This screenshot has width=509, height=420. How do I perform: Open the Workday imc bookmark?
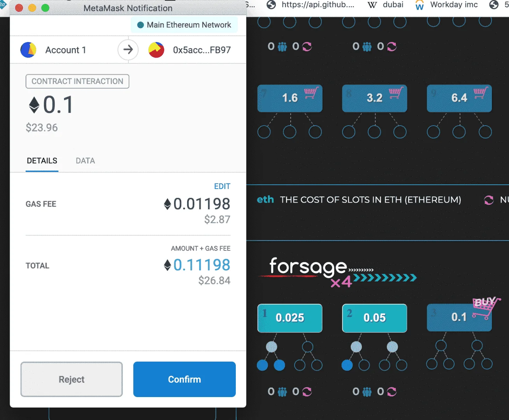(446, 5)
